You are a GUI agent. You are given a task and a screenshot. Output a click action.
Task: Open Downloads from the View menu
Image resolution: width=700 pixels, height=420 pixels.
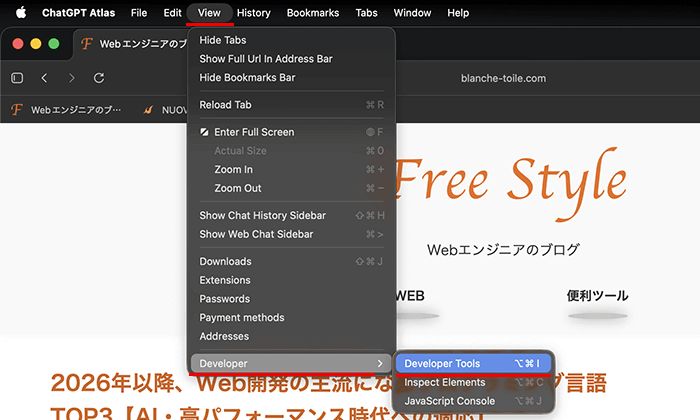coord(292,262)
